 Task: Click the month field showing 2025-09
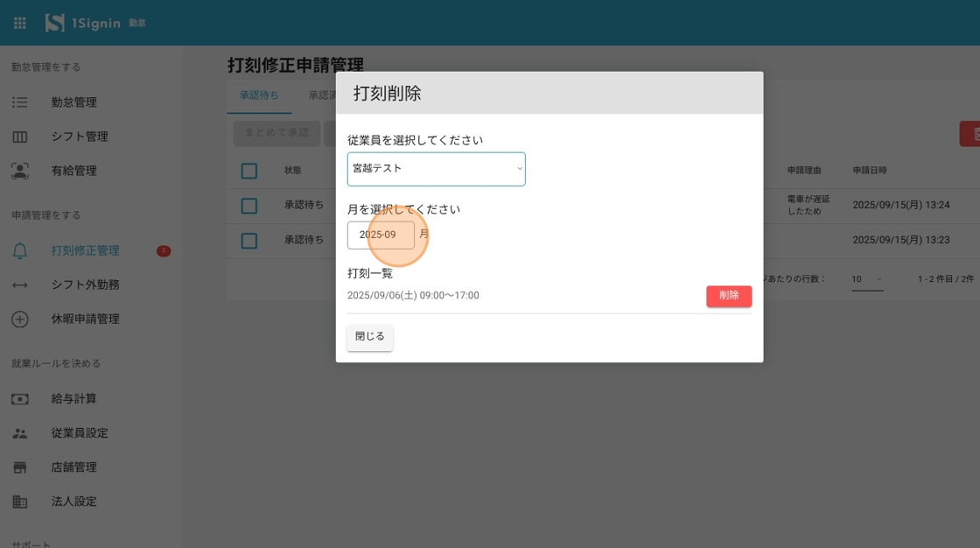(381, 235)
